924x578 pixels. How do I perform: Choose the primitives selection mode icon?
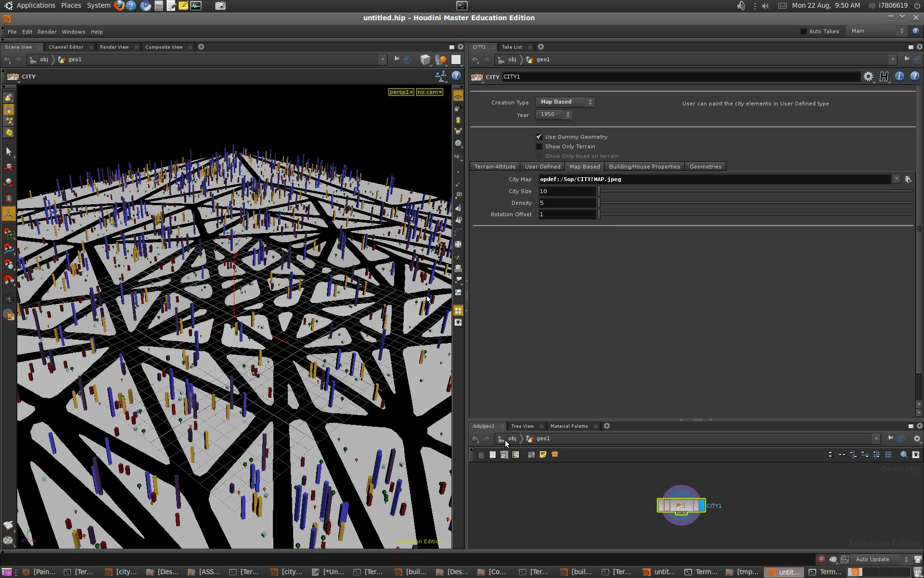9,109
